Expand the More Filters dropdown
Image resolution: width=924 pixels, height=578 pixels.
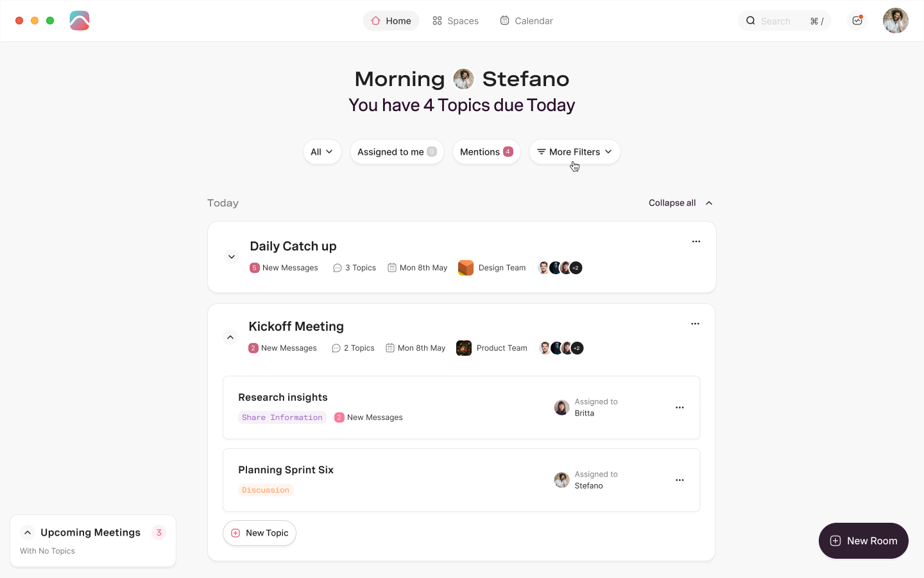(574, 152)
